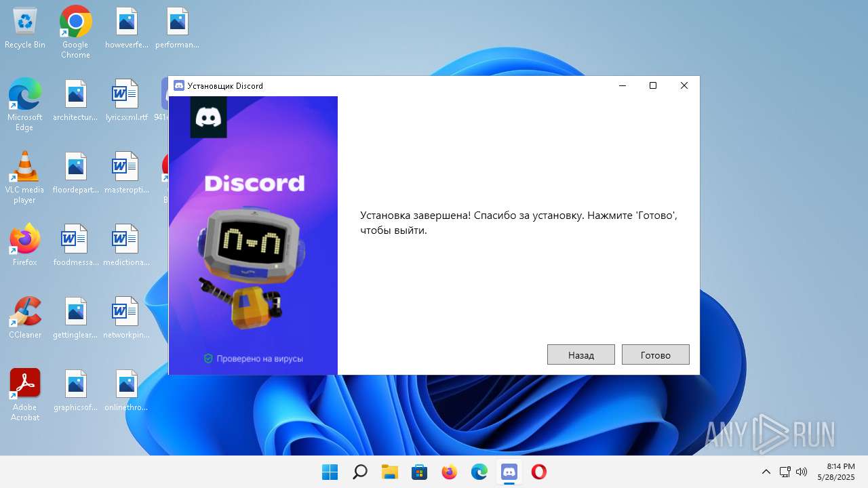The height and width of the screenshot is (488, 868).
Task: Click the Готово button in Discord installer
Action: pos(655,354)
